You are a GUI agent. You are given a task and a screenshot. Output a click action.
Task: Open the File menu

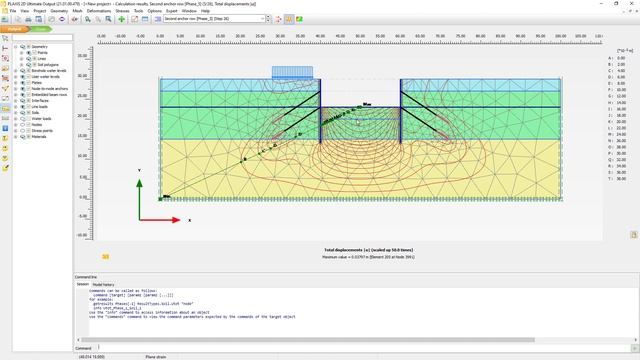13,11
